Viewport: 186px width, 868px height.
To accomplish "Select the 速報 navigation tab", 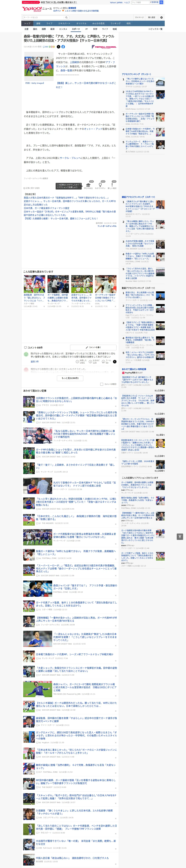I will [x=38, y=24].
